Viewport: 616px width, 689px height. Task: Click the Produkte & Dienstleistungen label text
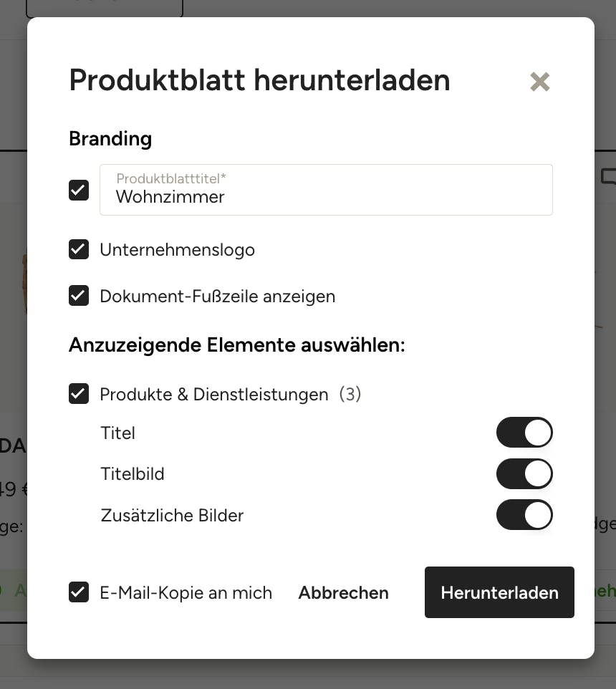point(214,394)
